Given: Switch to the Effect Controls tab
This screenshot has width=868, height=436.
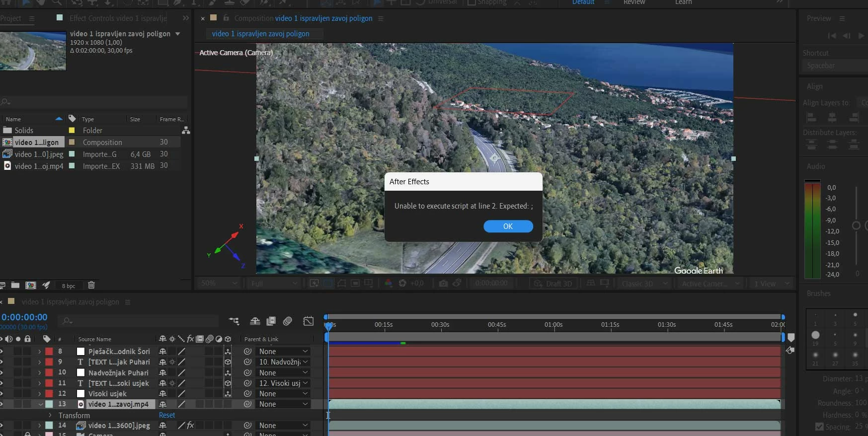Looking at the screenshot, I should pyautogui.click(x=118, y=18).
